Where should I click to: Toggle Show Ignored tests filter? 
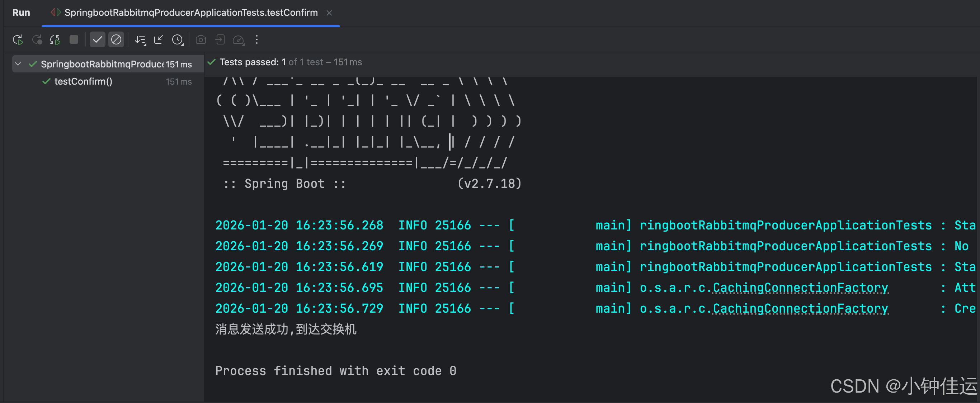point(116,40)
